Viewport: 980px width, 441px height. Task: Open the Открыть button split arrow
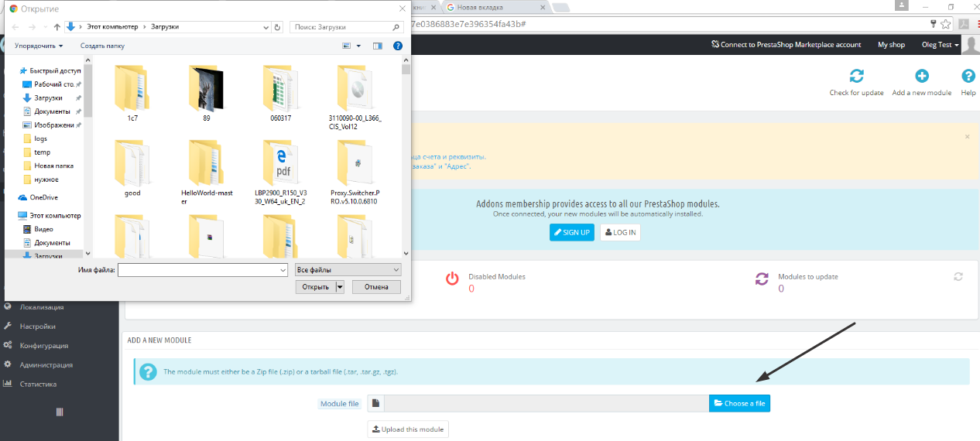(340, 287)
